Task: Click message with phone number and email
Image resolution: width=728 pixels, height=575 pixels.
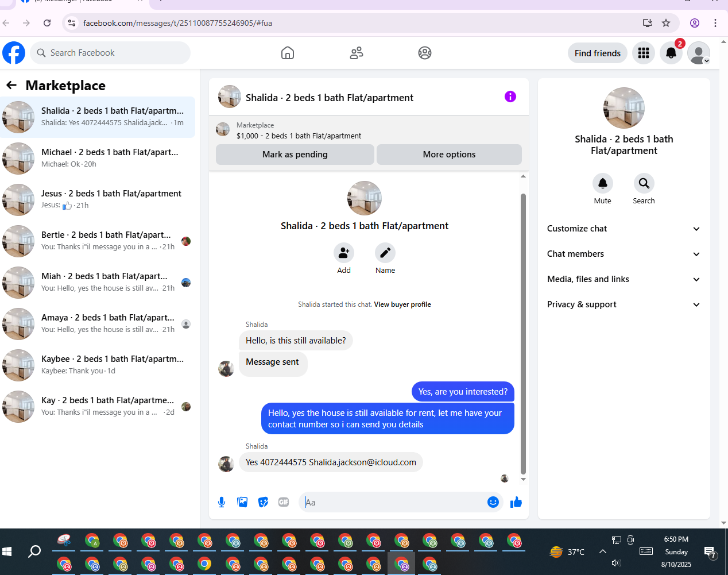Action: coord(331,462)
